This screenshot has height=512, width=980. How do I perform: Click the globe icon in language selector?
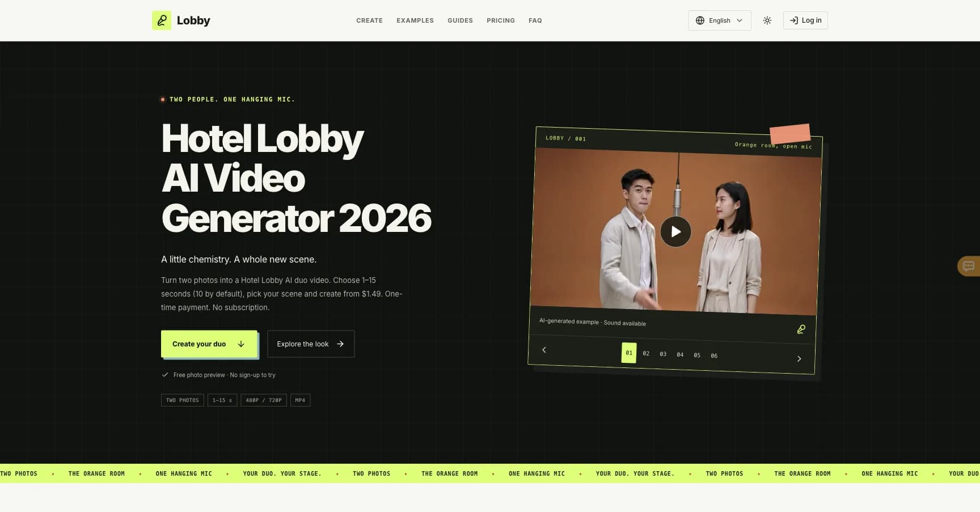click(x=700, y=20)
